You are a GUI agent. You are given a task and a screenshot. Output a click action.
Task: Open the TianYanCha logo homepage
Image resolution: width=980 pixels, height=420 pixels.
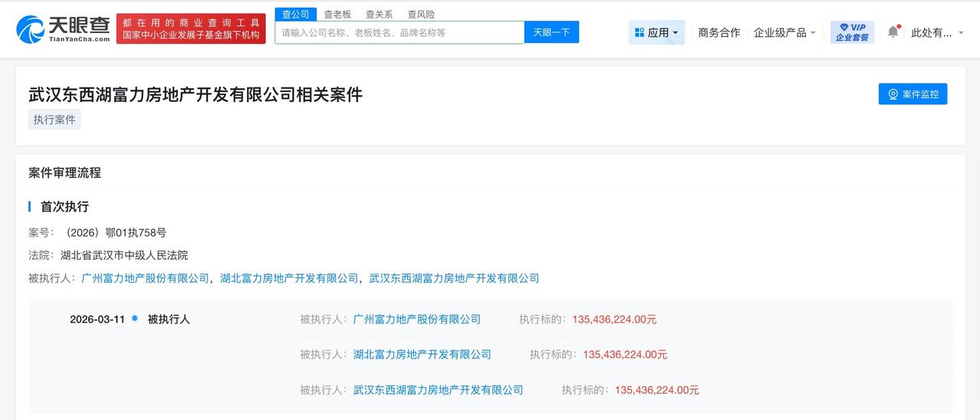pos(63,29)
